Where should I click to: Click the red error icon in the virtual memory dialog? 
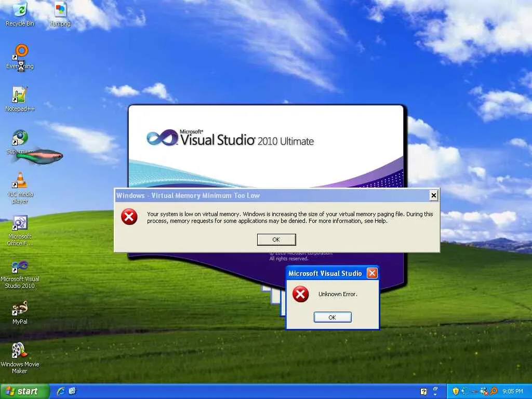click(129, 217)
